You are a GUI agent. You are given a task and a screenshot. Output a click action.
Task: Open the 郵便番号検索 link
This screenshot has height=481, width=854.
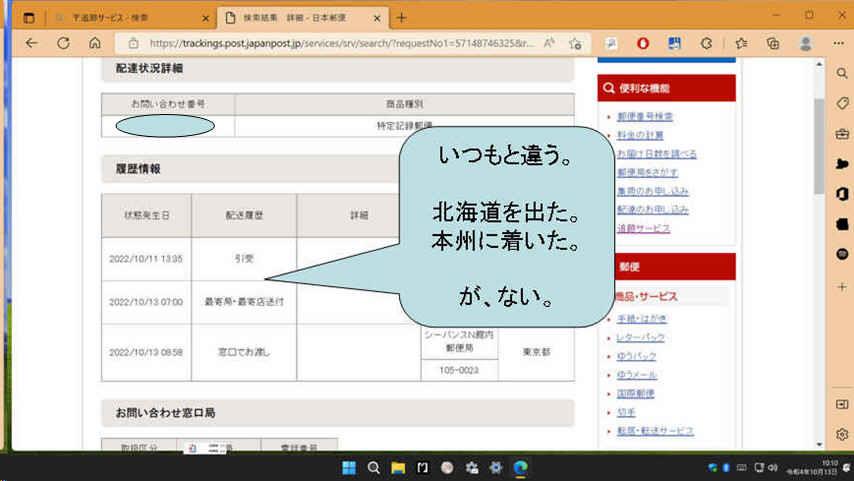click(645, 116)
